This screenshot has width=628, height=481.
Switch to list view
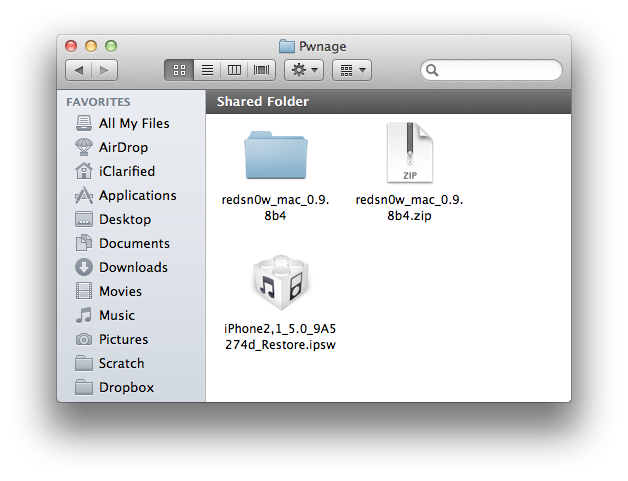pyautogui.click(x=207, y=70)
